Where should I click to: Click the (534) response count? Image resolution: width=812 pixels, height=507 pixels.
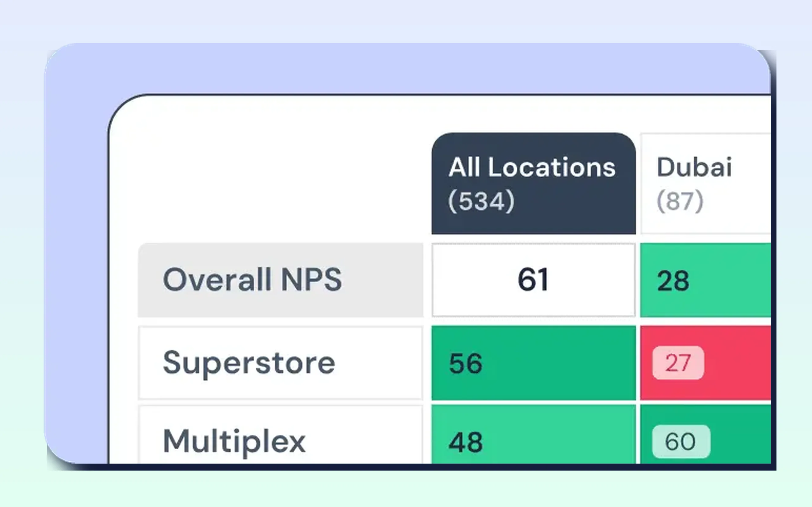click(481, 201)
